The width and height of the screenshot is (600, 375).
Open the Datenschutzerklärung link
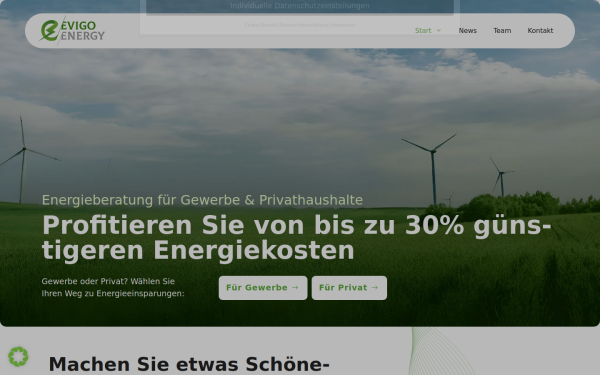pos(303,25)
